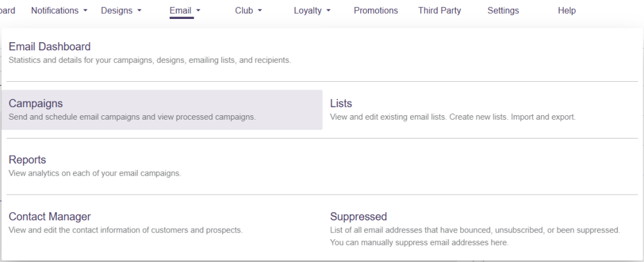This screenshot has width=644, height=262.
Task: Click the "Statistics and details" description line
Action: (150, 60)
